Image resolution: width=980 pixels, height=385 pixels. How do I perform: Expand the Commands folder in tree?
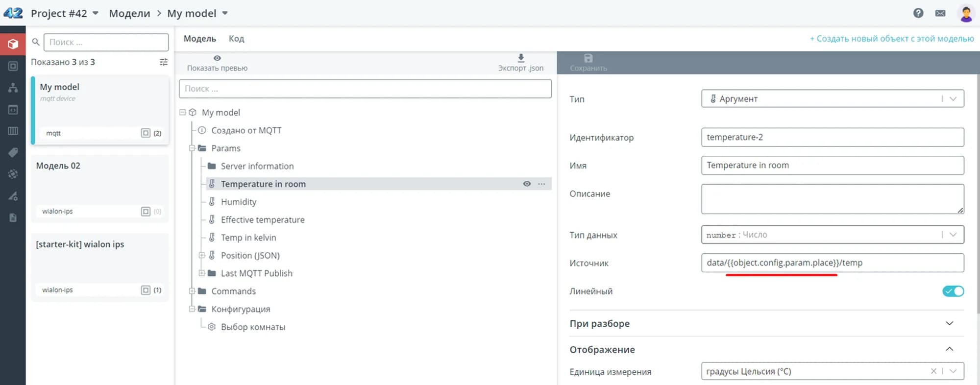click(193, 291)
